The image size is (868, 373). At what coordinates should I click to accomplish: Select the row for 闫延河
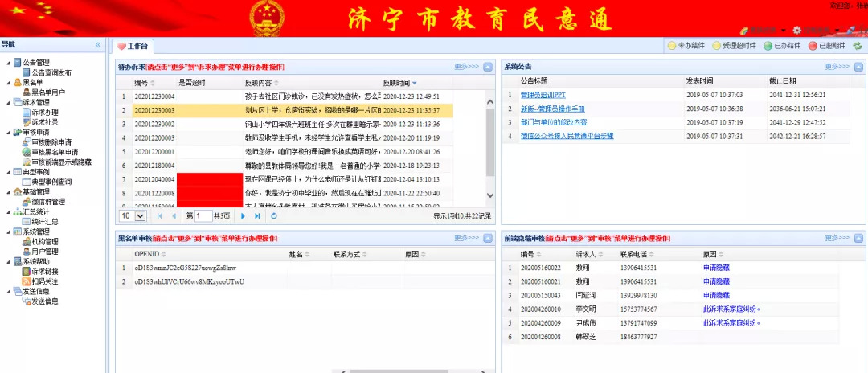point(670,295)
